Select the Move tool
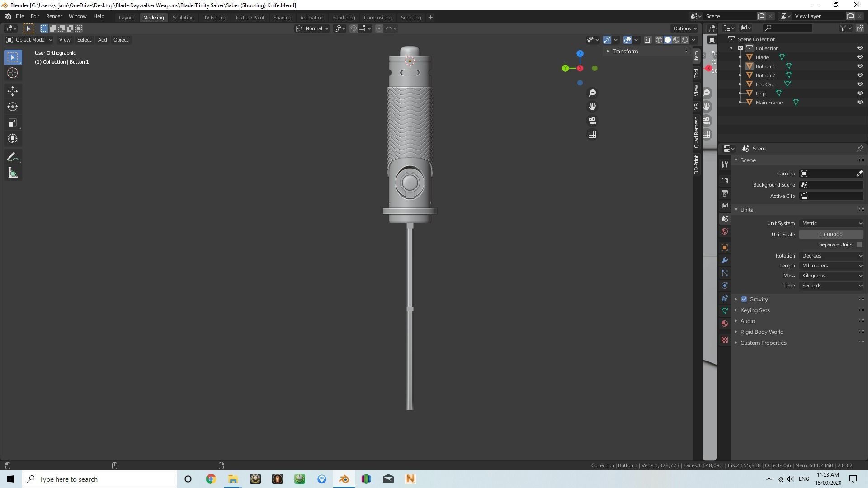The height and width of the screenshot is (488, 868). pos(13,91)
